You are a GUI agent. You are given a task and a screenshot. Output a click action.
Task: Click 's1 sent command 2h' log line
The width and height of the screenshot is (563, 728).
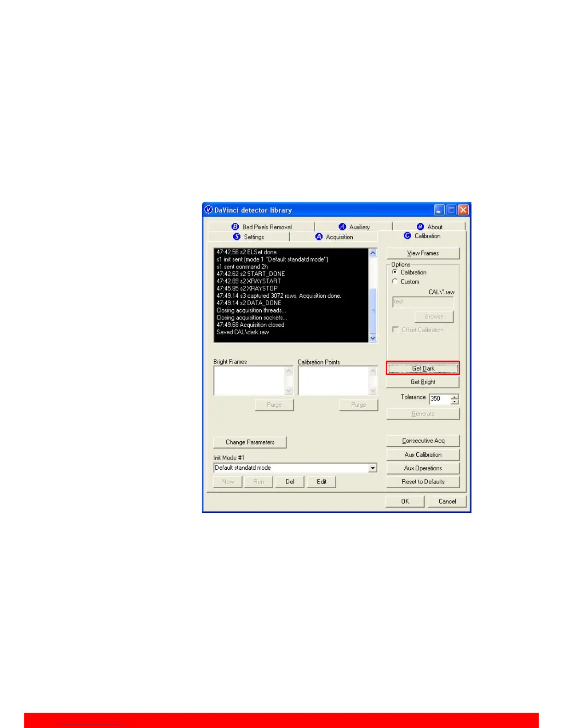point(242,267)
